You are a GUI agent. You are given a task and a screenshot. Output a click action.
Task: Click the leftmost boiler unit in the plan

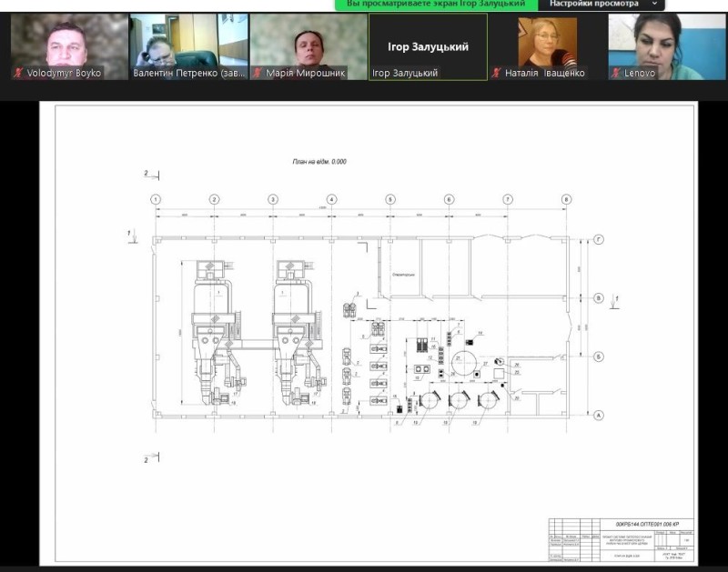click(213, 332)
